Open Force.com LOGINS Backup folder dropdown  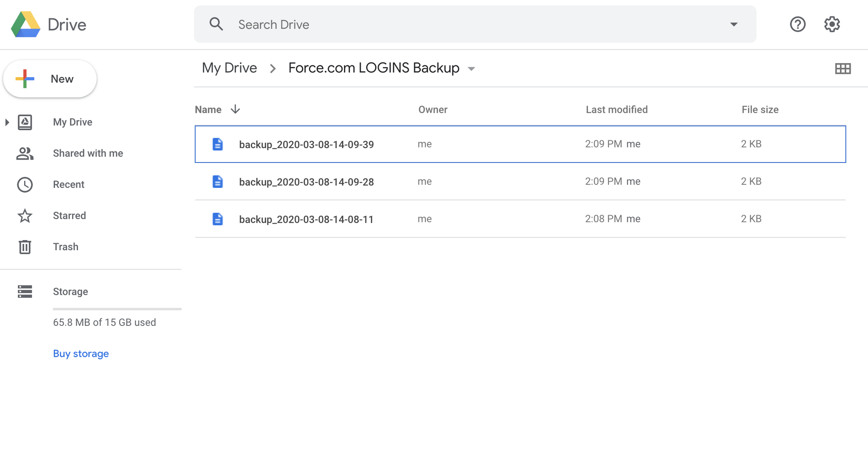[x=471, y=69]
